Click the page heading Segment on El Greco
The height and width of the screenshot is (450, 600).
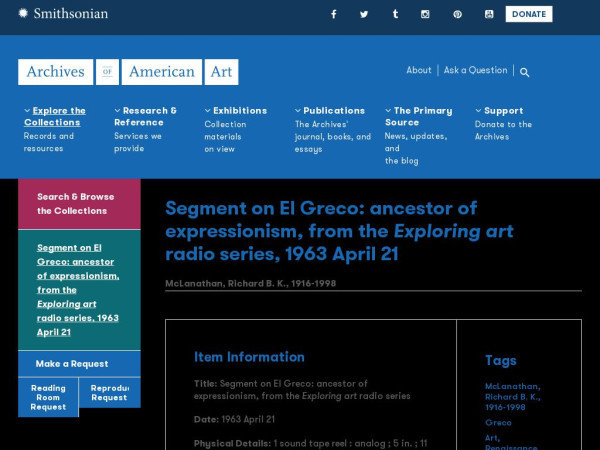click(339, 231)
